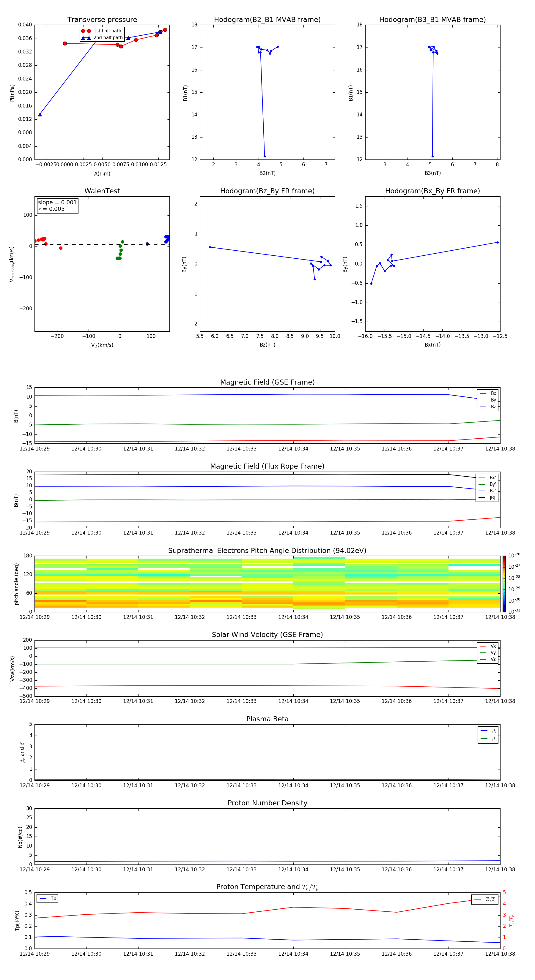Click the 'Magnetic Field (Flux Rope Frame)' title
Viewport: 535px width, 980px height.
click(x=267, y=467)
